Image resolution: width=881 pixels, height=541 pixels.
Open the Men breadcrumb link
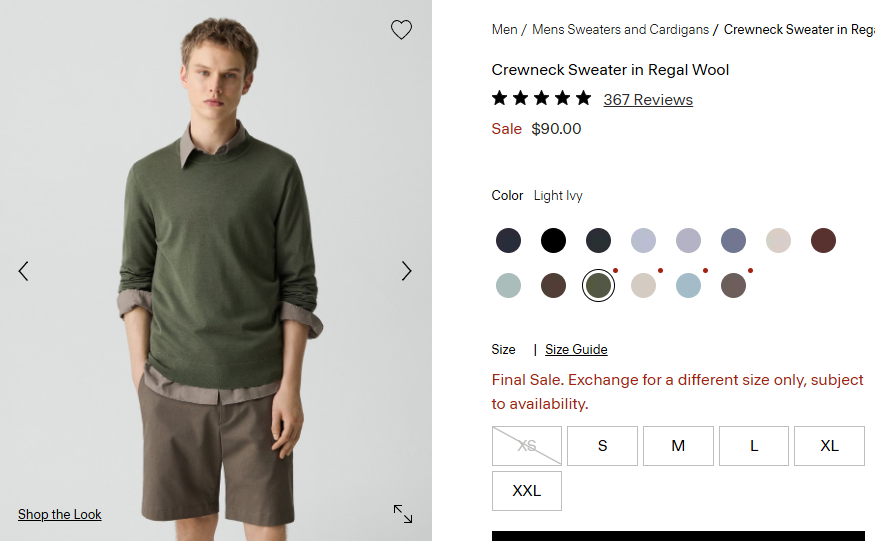coord(504,29)
